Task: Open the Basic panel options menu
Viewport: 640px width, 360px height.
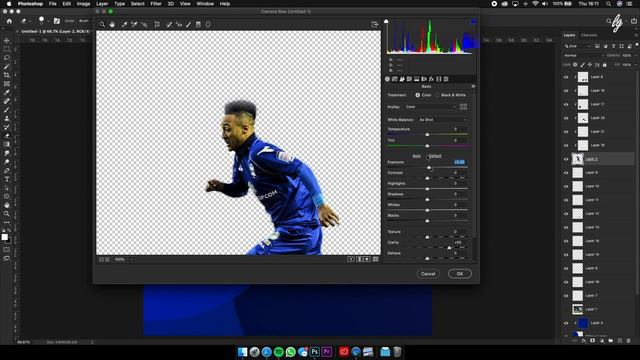Action: pyautogui.click(x=473, y=86)
